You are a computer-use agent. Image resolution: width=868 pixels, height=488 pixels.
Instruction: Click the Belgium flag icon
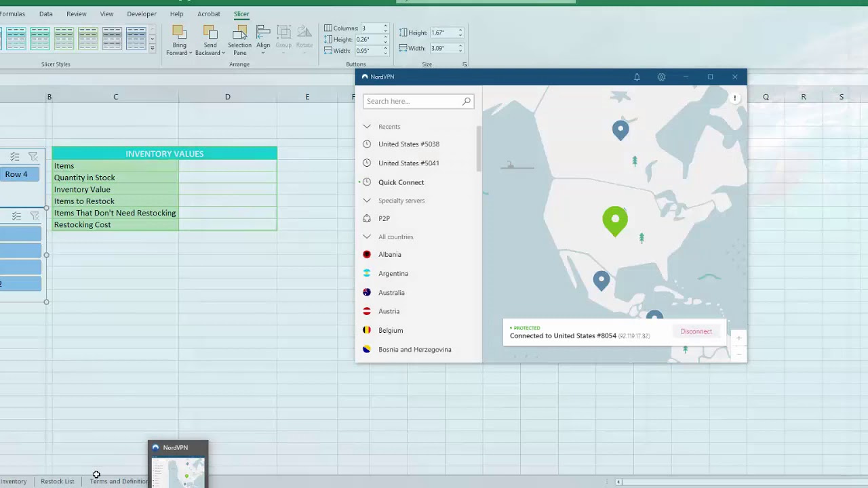(367, 330)
